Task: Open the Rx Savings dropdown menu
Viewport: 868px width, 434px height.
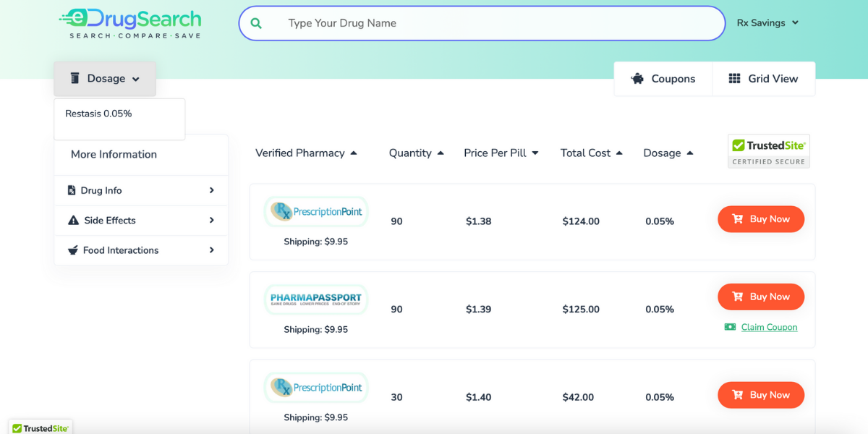Action: click(x=767, y=23)
